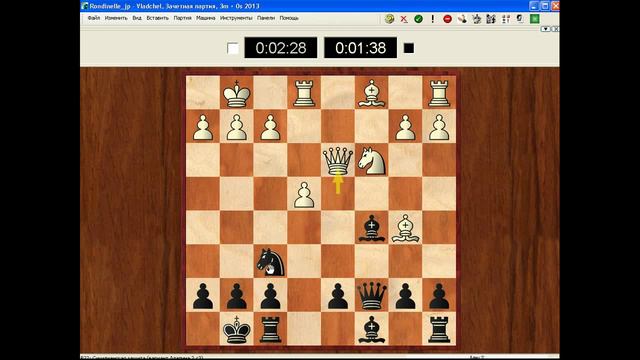Click the black exclamation mark icon
Image resolution: width=640 pixels, height=360 pixels.
(433, 19)
